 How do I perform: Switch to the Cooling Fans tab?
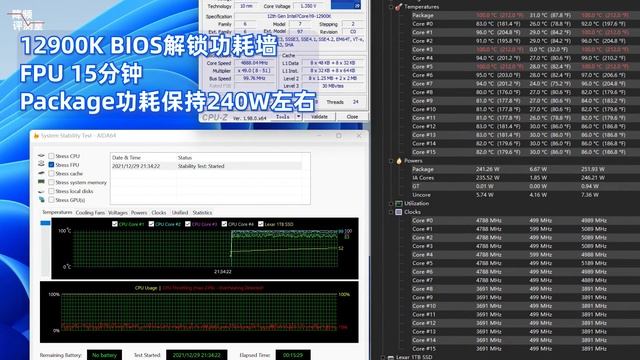(x=90, y=213)
